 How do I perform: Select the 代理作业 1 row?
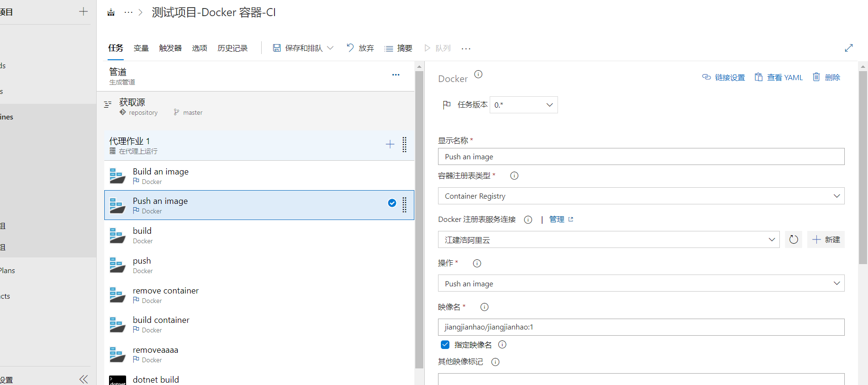259,145
